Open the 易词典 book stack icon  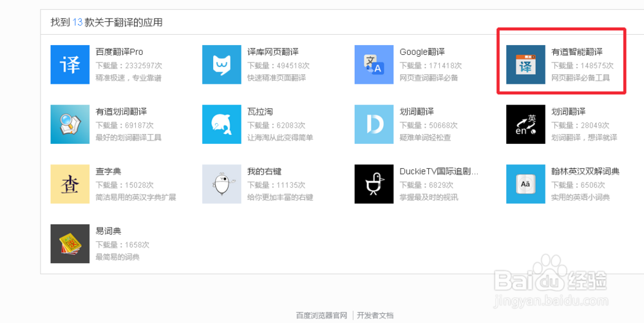pyautogui.click(x=70, y=244)
